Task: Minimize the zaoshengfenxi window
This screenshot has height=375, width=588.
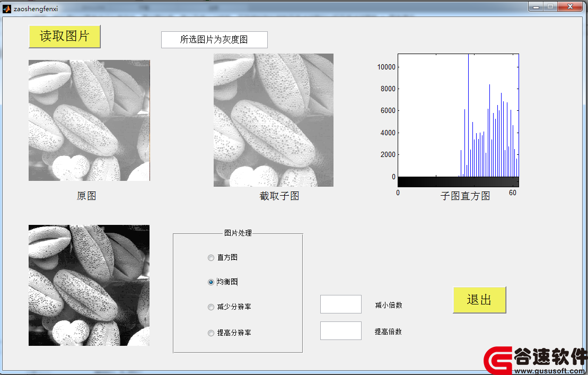Action: [x=536, y=7]
